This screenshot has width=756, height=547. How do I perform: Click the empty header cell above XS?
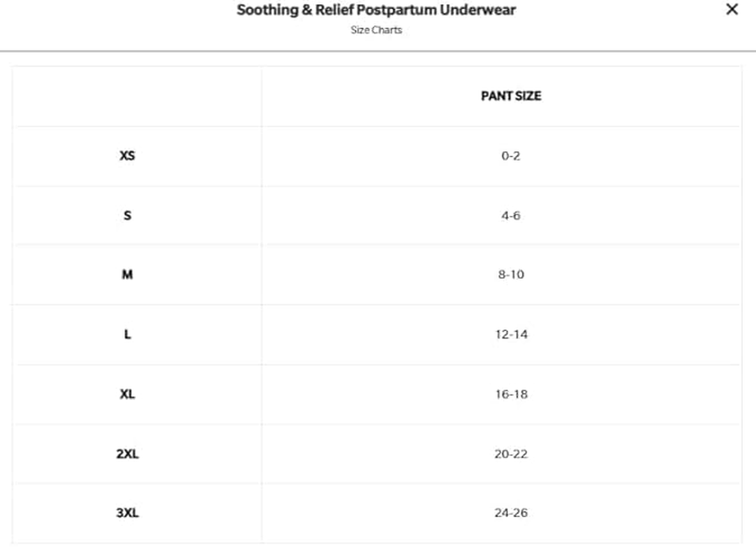[x=137, y=96]
